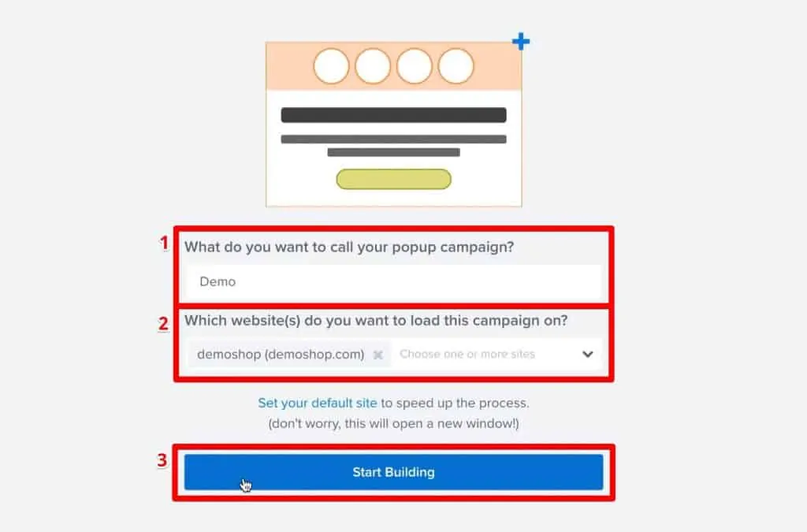
Task: Click the fourth circle in the popup preview
Action: tap(457, 65)
